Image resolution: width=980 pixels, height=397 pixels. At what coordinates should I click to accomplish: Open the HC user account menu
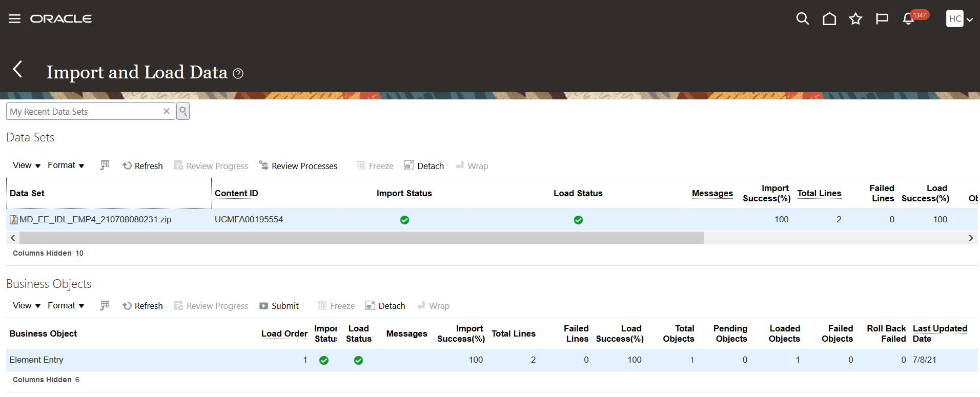pyautogui.click(x=959, y=19)
